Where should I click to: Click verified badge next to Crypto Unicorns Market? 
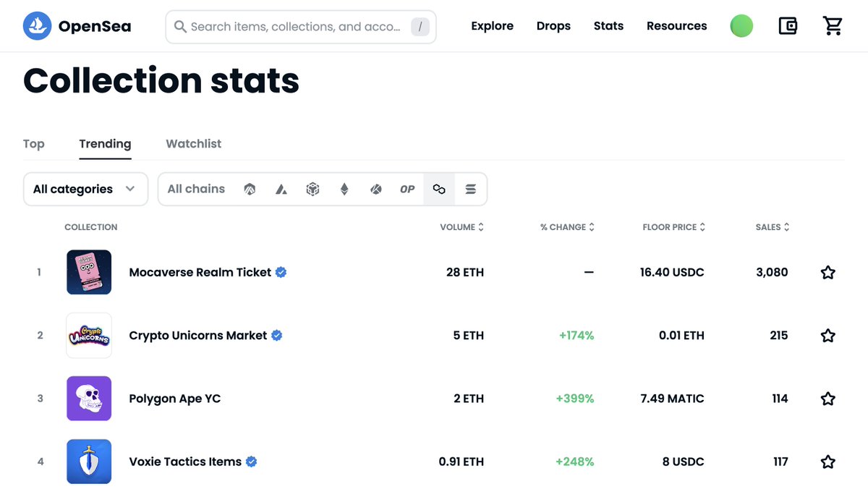(276, 335)
